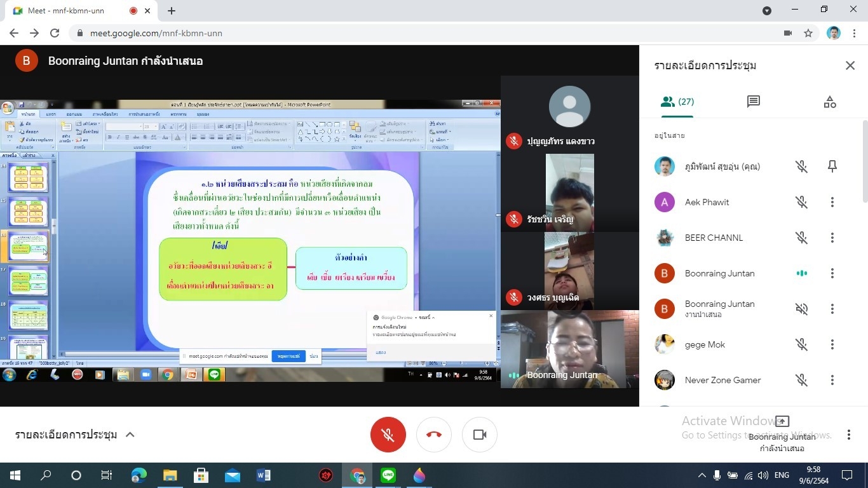
Task: Expand meeting details chevron at bottom left
Action: 130,435
